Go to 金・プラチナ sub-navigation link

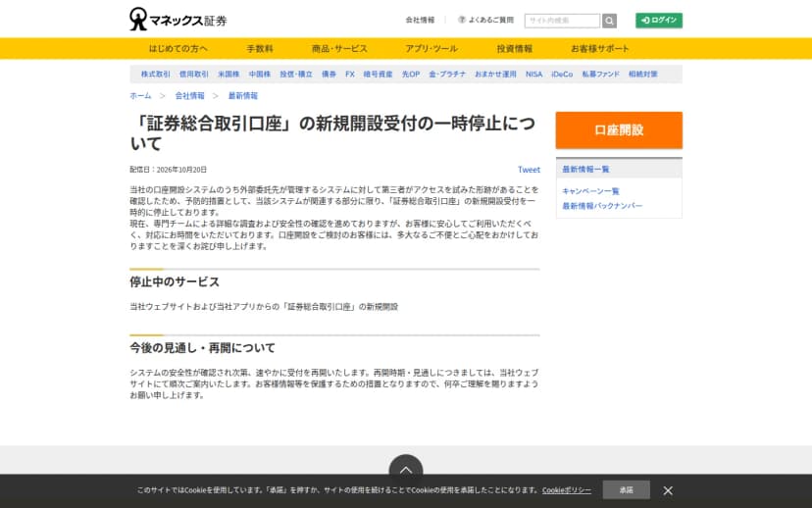[447, 75]
